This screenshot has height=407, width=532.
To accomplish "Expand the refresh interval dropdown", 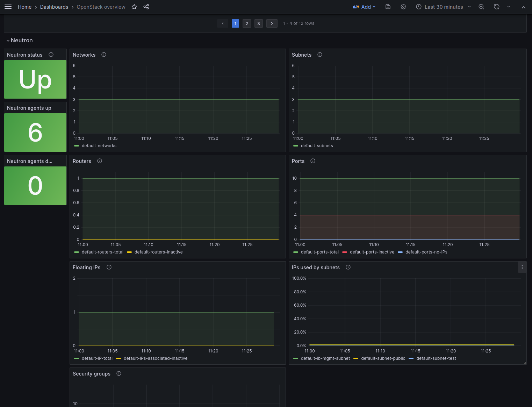I will click(509, 7).
